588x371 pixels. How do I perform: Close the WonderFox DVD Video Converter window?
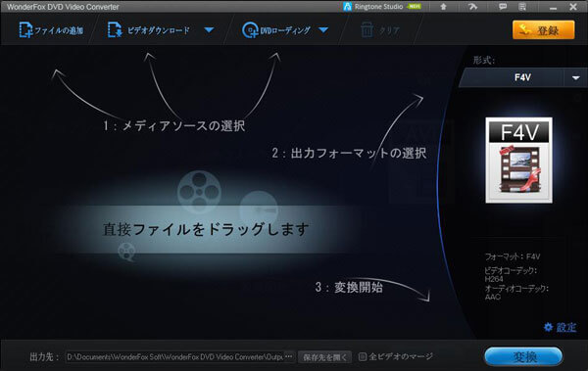(x=573, y=7)
